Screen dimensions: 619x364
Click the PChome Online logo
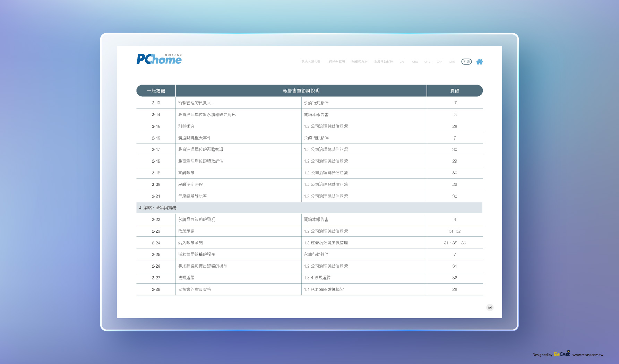click(159, 59)
